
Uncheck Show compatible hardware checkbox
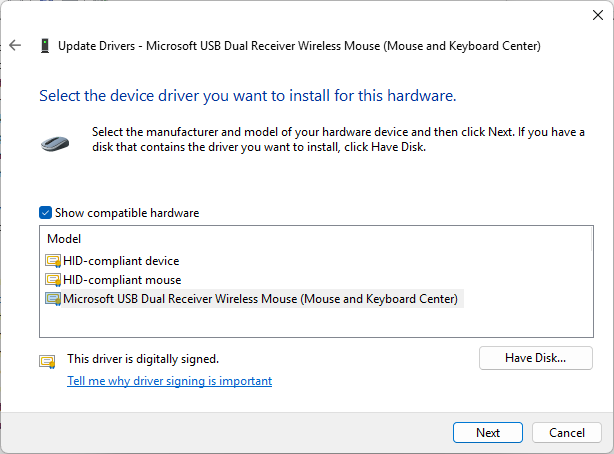tap(45, 213)
